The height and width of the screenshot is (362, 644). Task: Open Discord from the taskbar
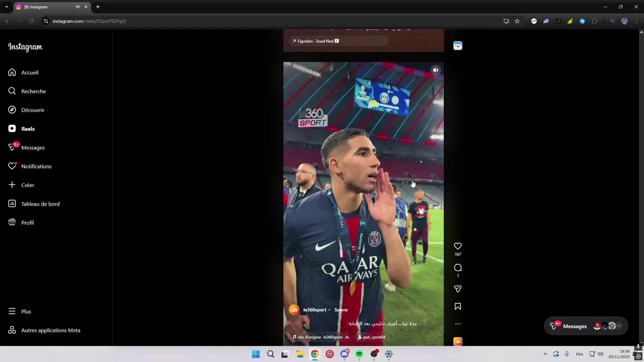pyautogui.click(x=345, y=354)
